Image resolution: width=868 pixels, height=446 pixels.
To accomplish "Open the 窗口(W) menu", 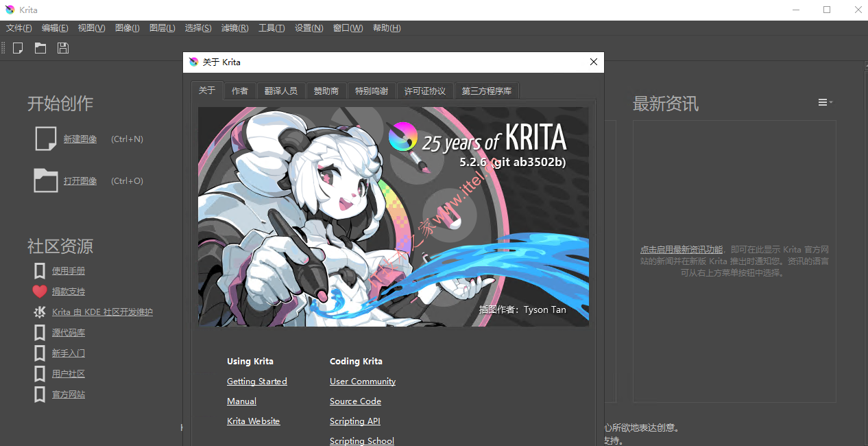I will click(348, 28).
